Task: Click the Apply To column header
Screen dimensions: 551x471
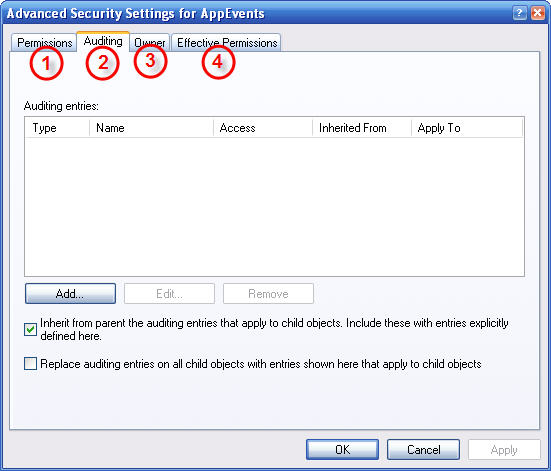Action: click(467, 128)
